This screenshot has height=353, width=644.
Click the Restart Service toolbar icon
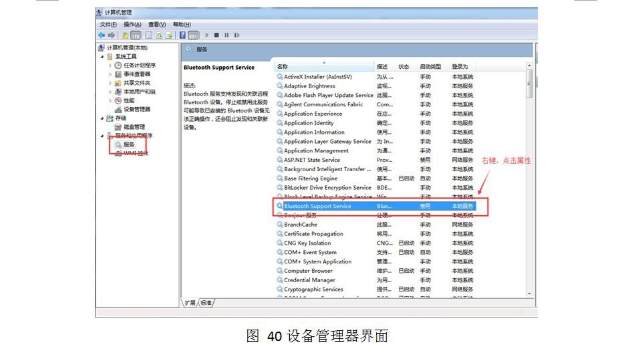point(236,35)
